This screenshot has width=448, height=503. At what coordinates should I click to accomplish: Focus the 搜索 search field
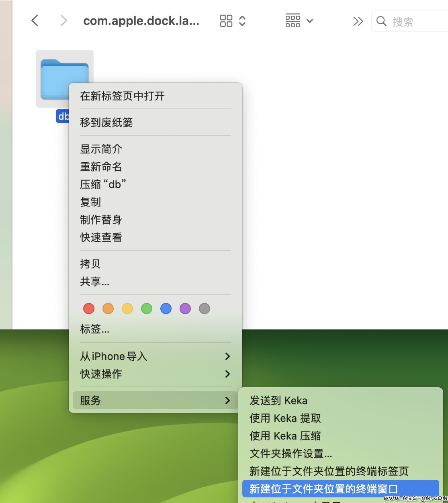tap(409, 21)
